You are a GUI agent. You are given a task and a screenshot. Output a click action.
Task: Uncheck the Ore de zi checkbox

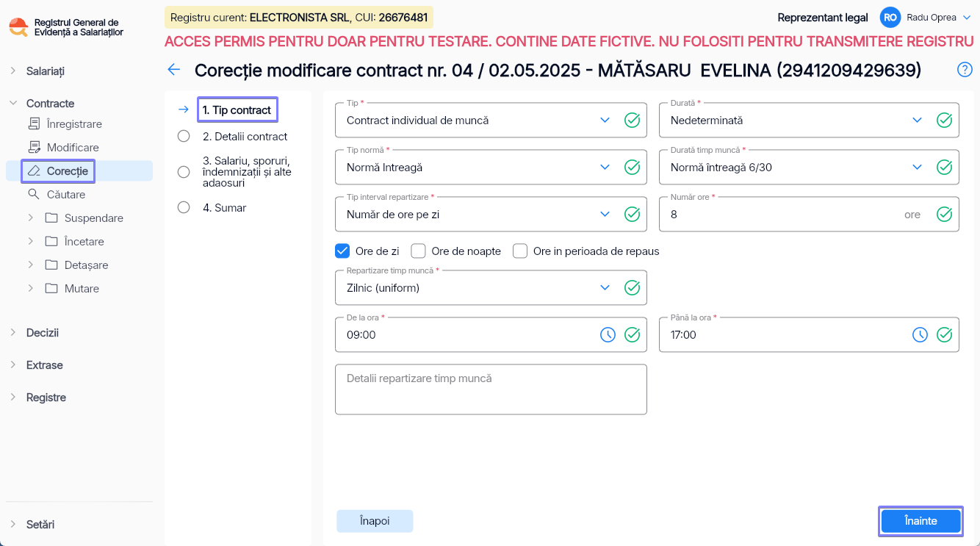coord(342,251)
